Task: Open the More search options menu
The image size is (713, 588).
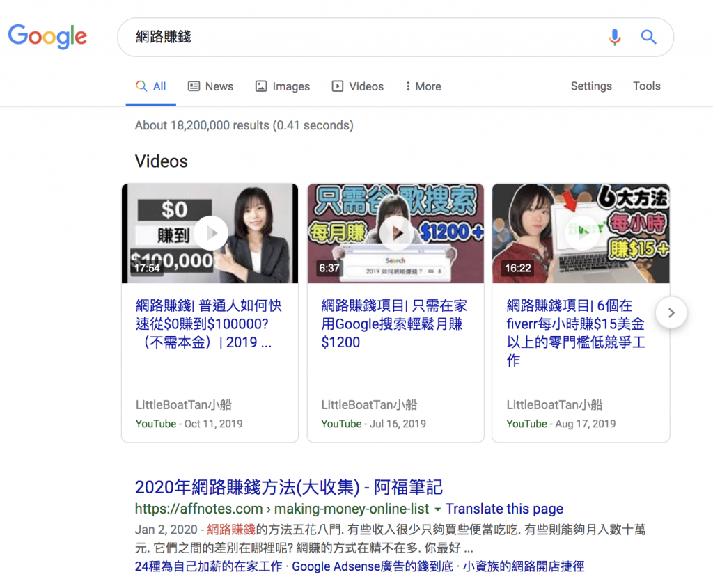Action: click(423, 86)
